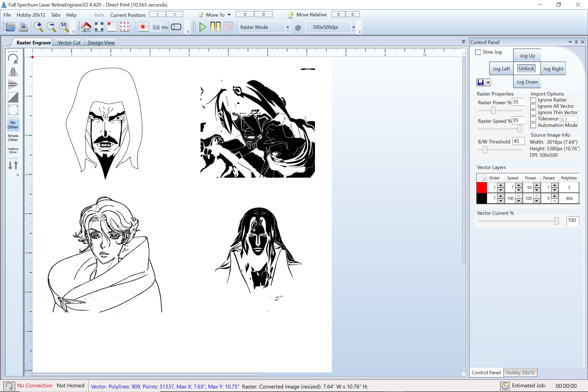Click the pin icon on Control Panel
This screenshot has height=392, width=588.
[x=576, y=42]
